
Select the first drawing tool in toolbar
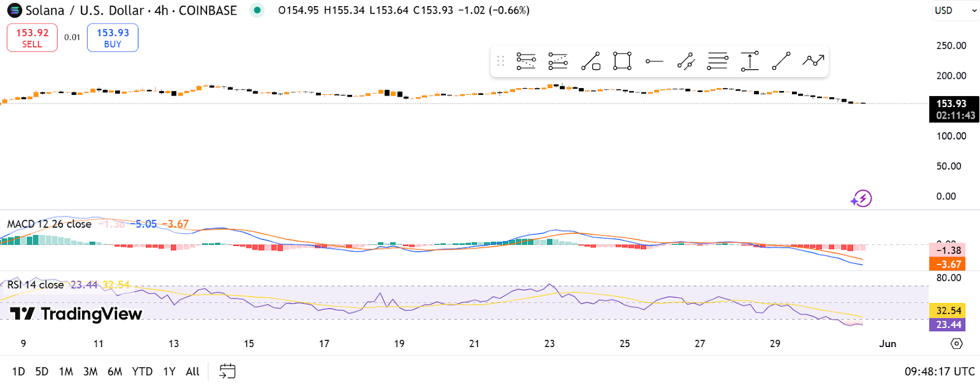coord(526,61)
